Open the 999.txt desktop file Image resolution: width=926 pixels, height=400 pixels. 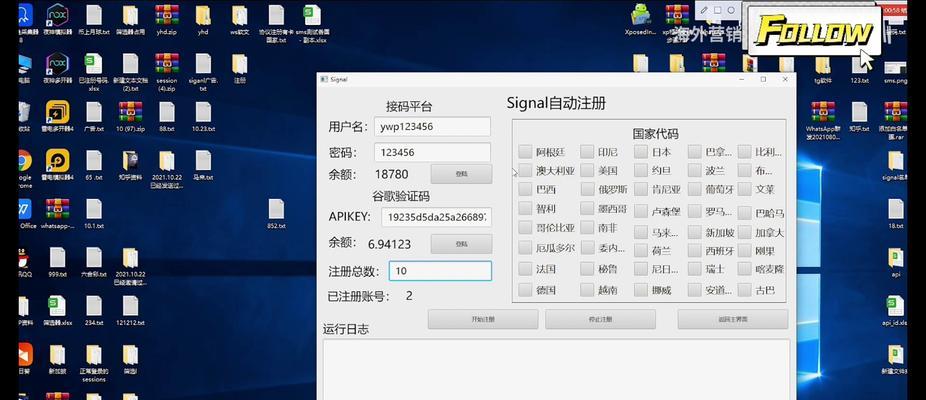pos(57,262)
